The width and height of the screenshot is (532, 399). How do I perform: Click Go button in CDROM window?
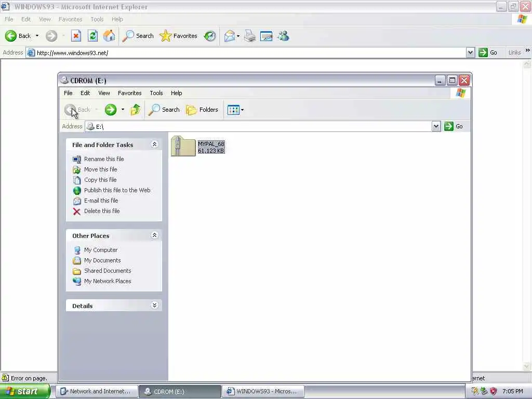click(x=454, y=127)
